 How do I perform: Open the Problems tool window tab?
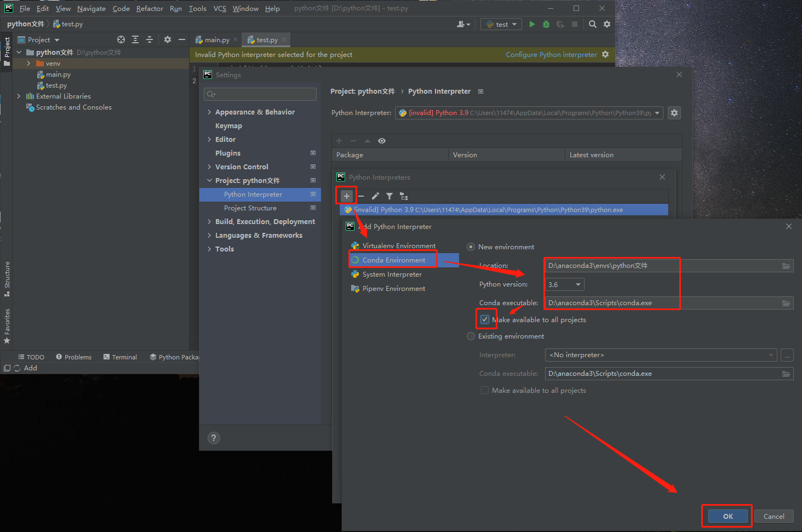73,357
